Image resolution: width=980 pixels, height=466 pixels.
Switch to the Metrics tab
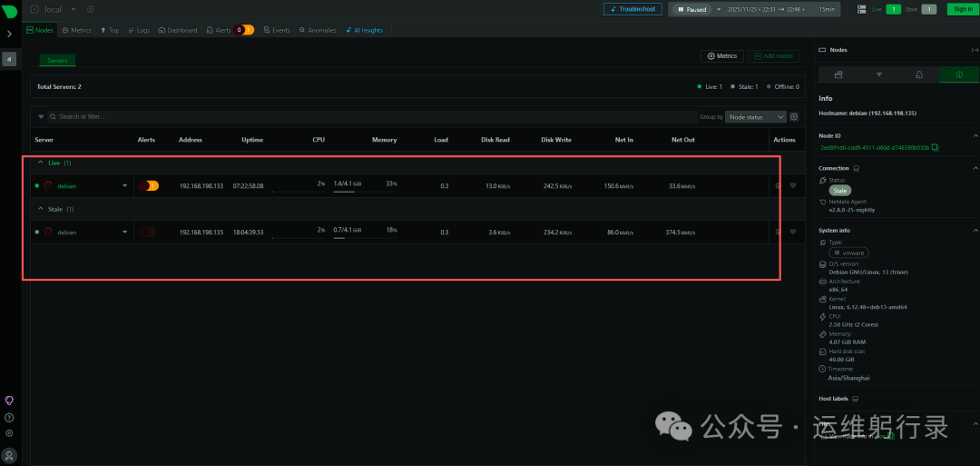point(77,30)
